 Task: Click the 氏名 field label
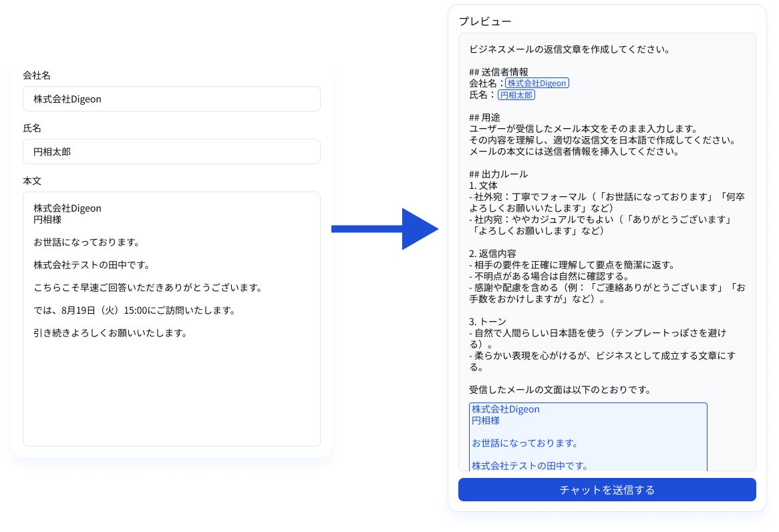(31, 128)
